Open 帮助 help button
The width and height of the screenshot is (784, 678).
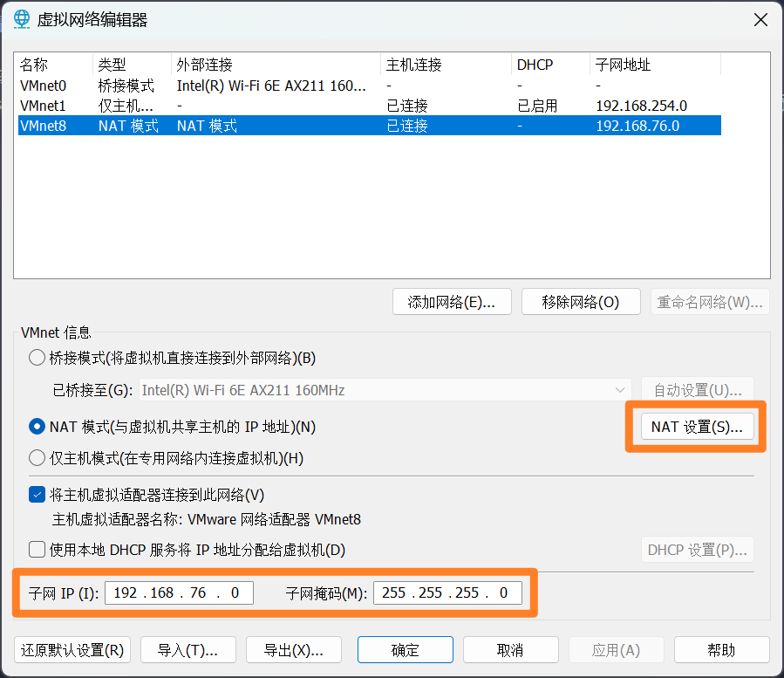point(721,650)
